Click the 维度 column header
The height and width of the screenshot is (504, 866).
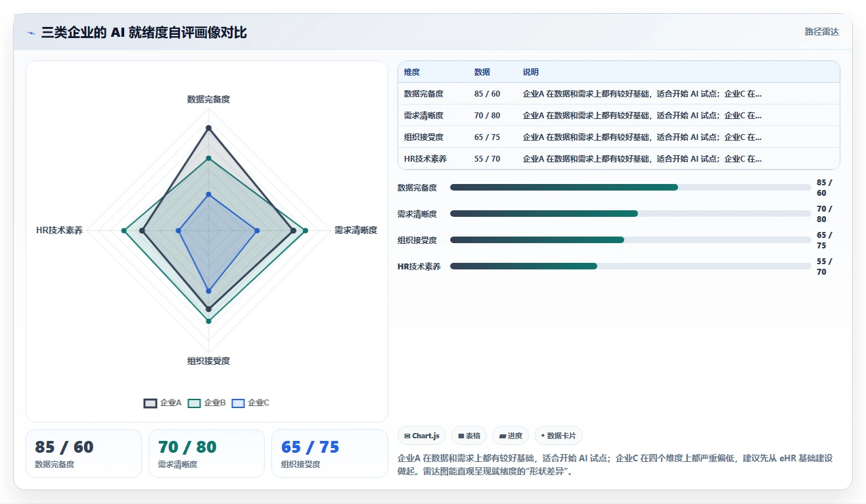click(412, 72)
